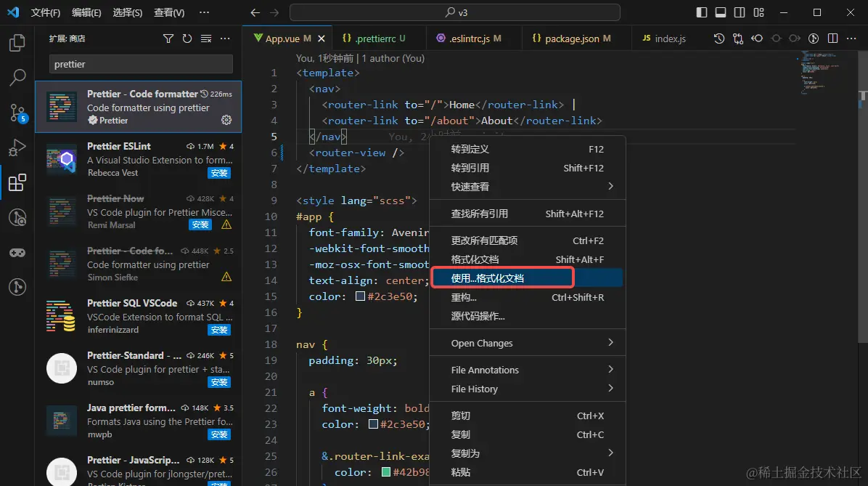The height and width of the screenshot is (486, 868).
Task: Click the #42b98 green color swatch
Action: 386,472
